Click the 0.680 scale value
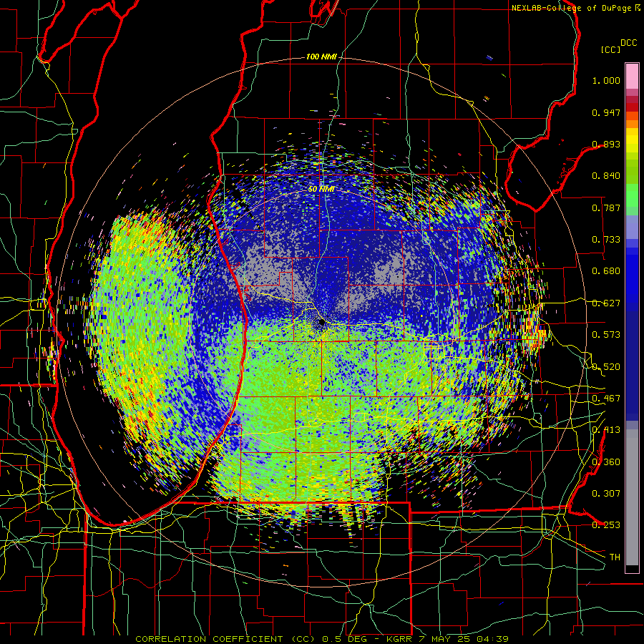Screen dimensions: 644x644 coord(606,271)
